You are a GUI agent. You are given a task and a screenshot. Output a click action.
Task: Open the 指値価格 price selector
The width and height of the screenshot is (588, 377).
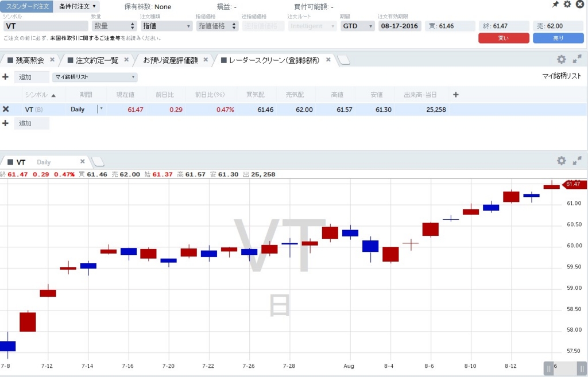[217, 26]
